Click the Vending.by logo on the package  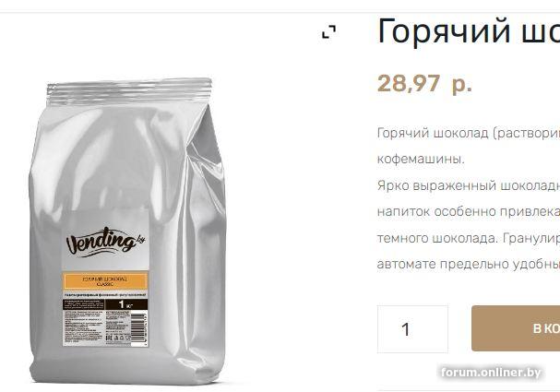(106, 242)
